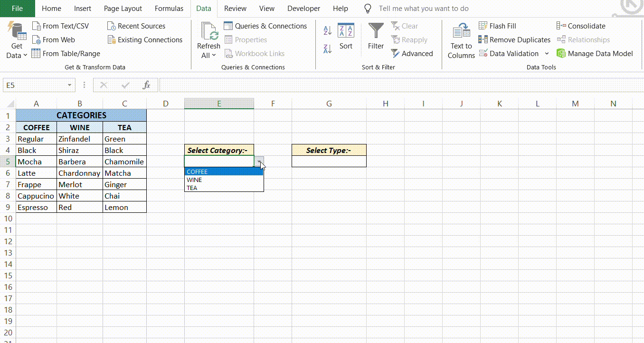The height and width of the screenshot is (343, 644).
Task: Click the Select Category:- label cell
Action: [219, 150]
